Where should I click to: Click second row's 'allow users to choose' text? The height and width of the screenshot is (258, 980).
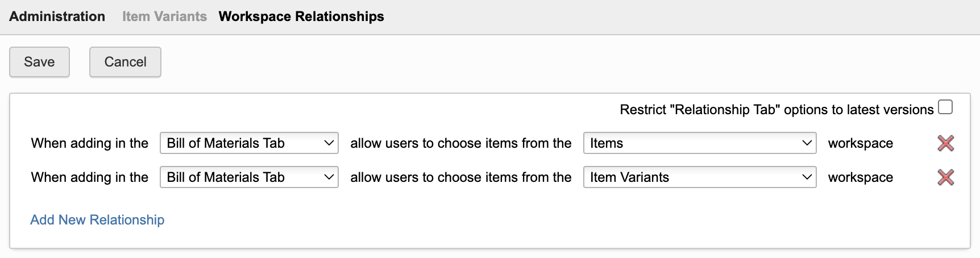coord(460,177)
